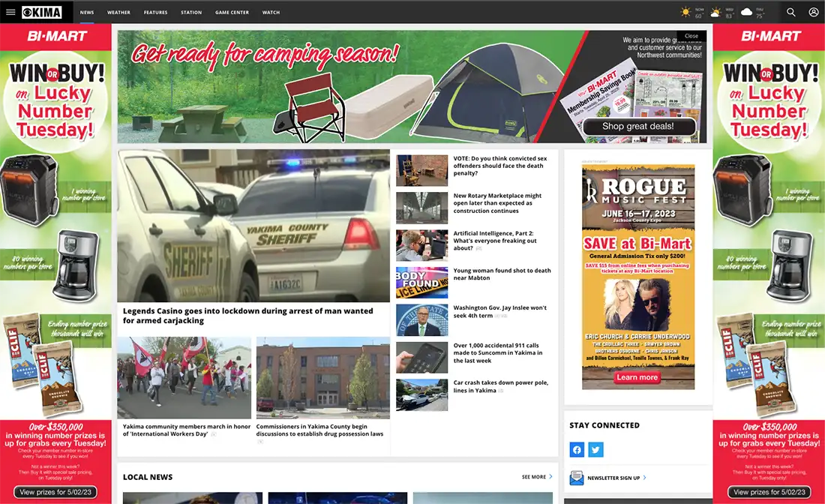
Task: Open the Game Center menu
Action: point(232,12)
